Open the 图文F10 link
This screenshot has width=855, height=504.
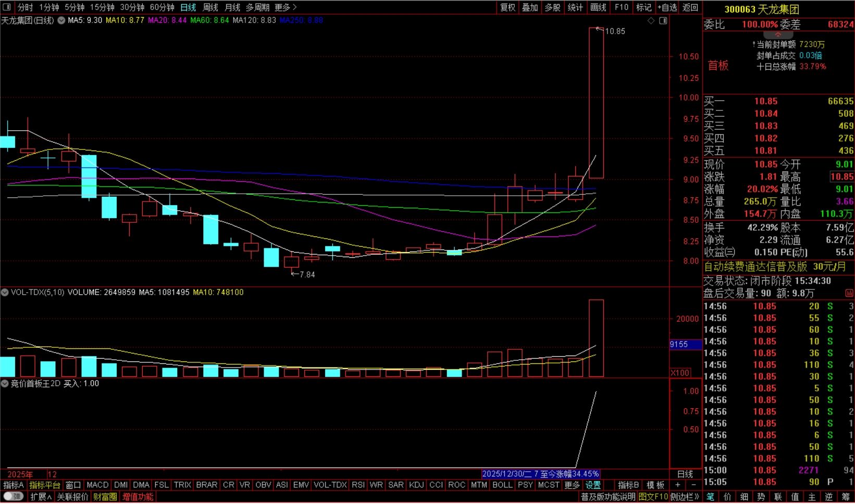click(653, 497)
